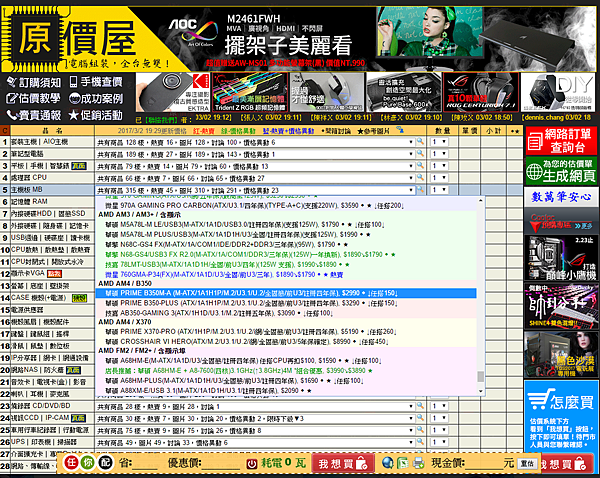The image size is (600, 478).
Task: Click the 重估 button
Action: (x=527, y=463)
